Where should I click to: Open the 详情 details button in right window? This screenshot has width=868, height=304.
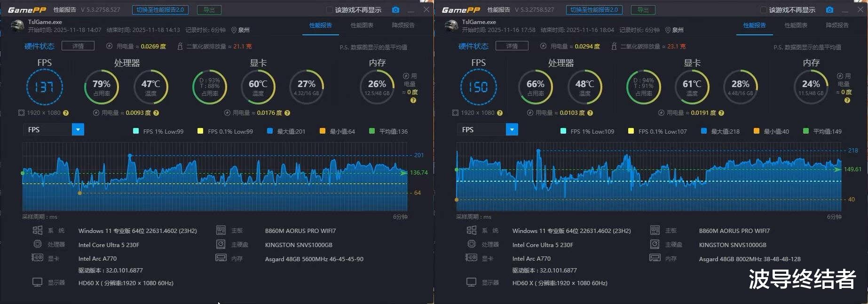pos(512,46)
